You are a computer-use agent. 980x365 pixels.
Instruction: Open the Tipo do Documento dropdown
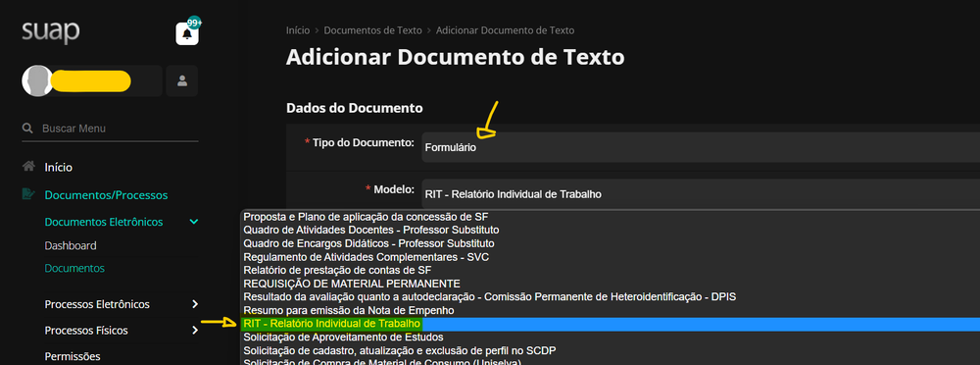click(701, 147)
